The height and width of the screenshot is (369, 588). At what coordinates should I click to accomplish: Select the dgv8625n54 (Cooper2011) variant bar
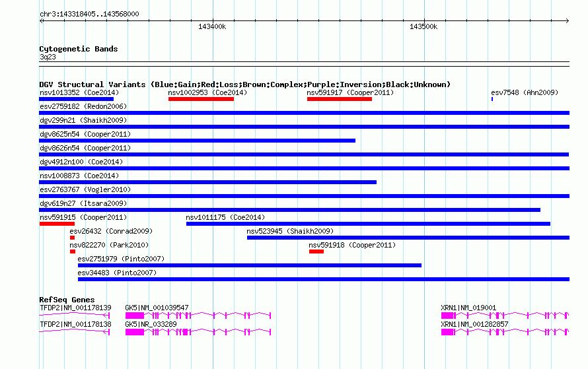click(x=198, y=141)
